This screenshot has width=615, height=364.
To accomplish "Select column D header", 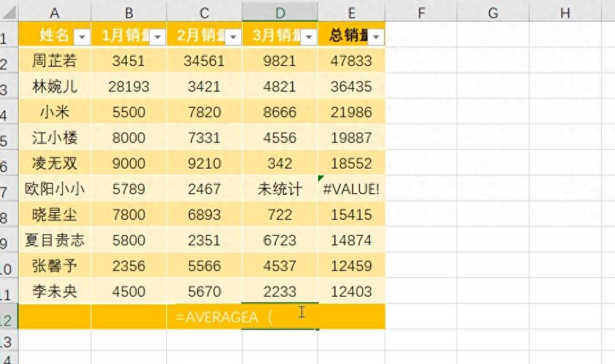I will pyautogui.click(x=280, y=13).
